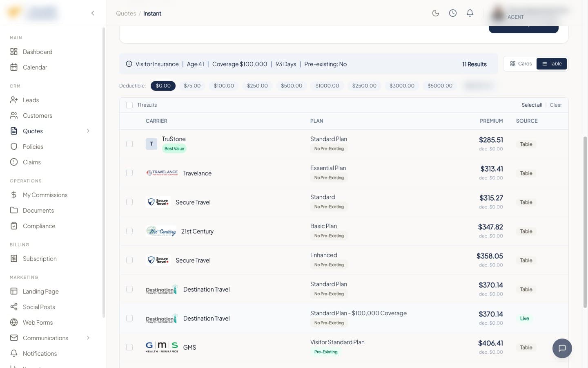Click the Clear link

click(x=556, y=105)
